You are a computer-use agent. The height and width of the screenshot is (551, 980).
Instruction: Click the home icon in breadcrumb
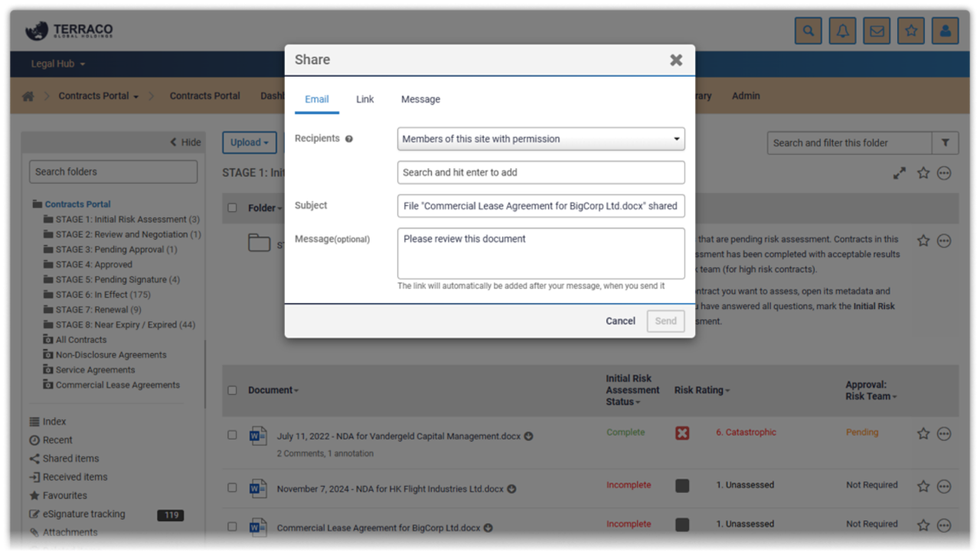tap(28, 96)
